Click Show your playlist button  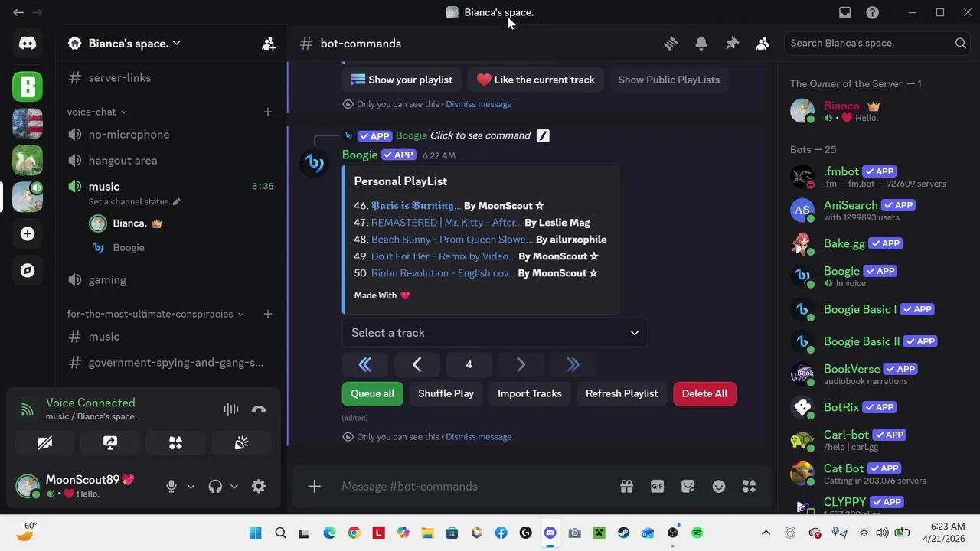coord(402,80)
